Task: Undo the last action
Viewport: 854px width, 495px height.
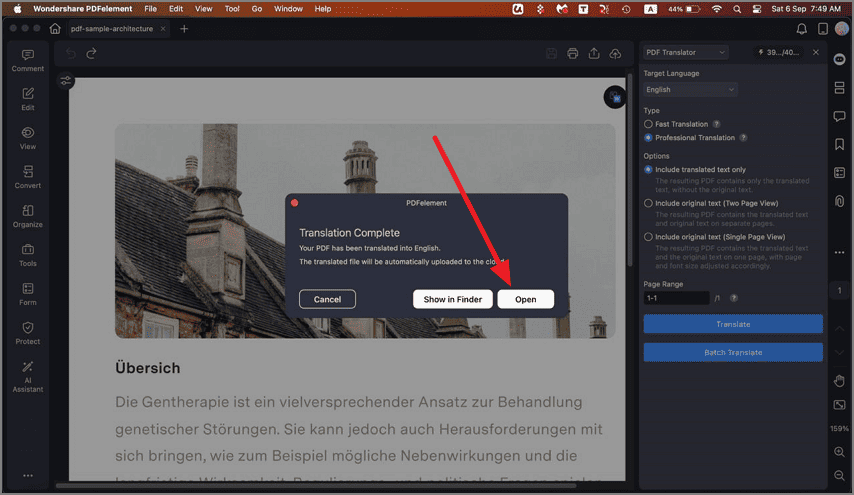Action: (71, 53)
